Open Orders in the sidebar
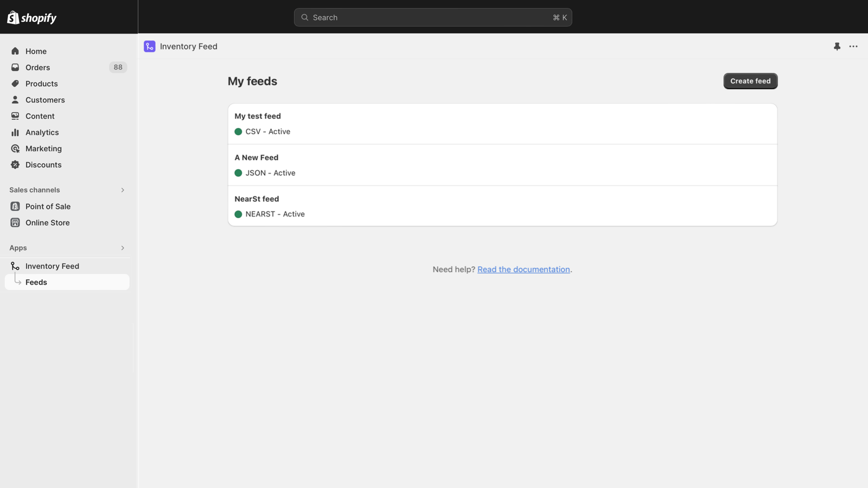This screenshot has height=488, width=868. coord(37,67)
